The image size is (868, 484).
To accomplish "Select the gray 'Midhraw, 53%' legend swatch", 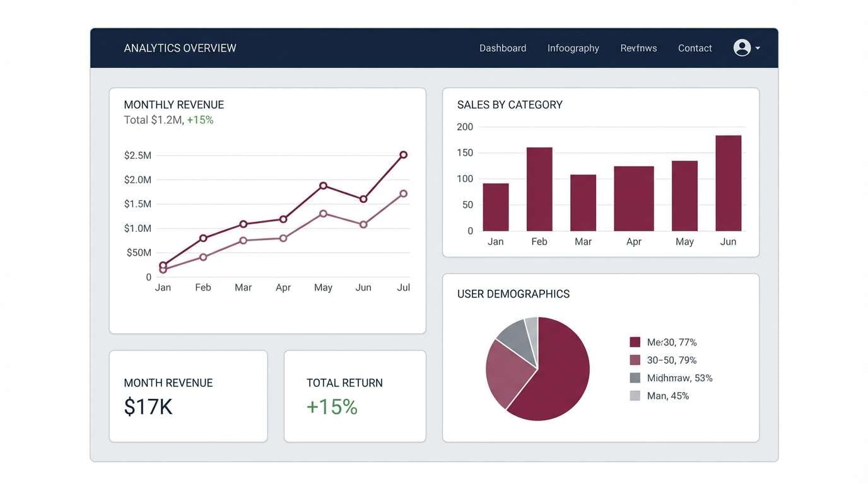I will coord(634,377).
